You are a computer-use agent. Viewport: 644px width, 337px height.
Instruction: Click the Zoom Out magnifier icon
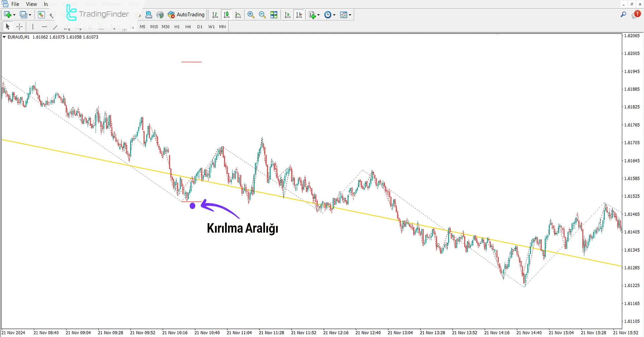point(262,15)
